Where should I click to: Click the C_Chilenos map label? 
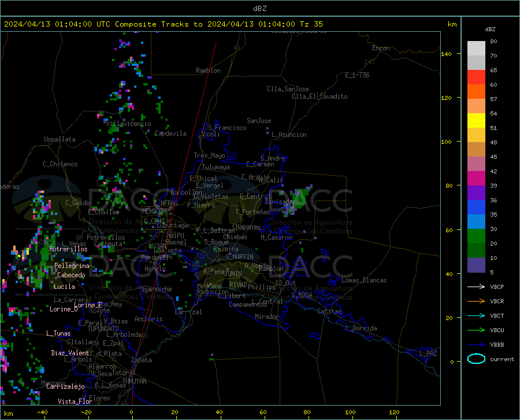(x=60, y=164)
